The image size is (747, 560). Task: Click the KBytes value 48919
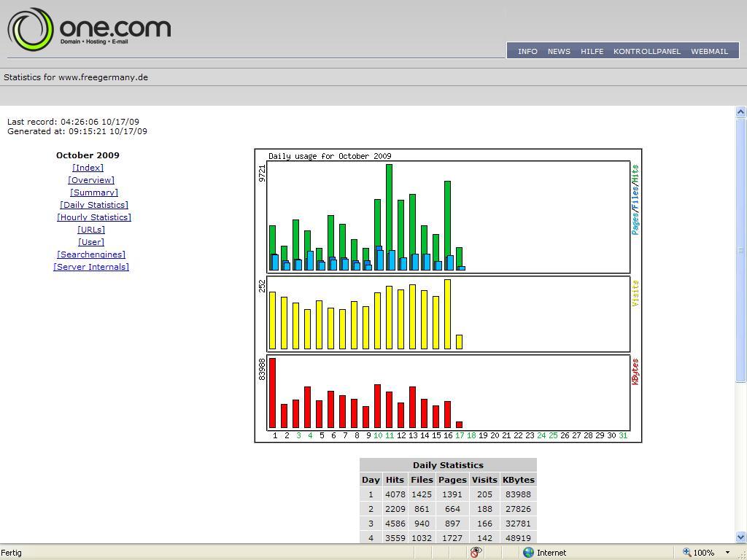point(519,537)
